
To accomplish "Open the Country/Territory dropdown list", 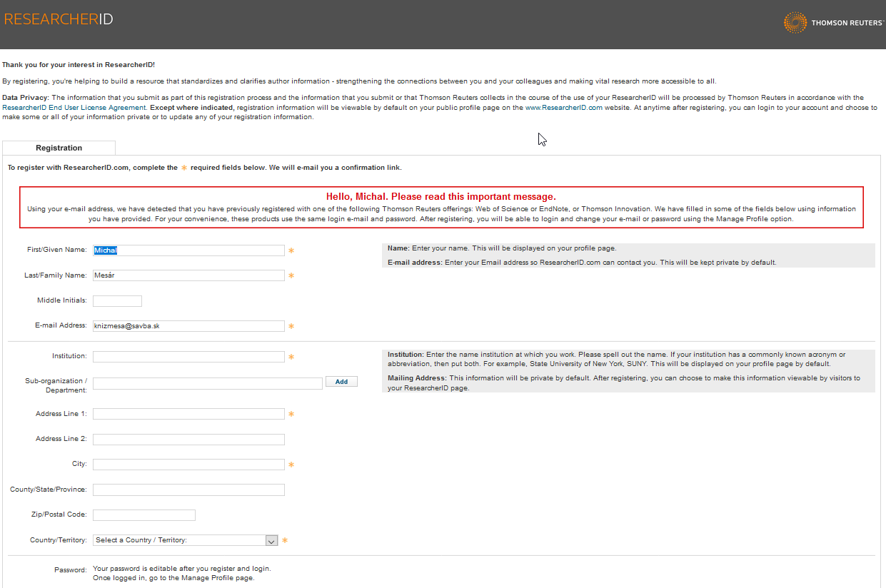I will coord(186,540).
